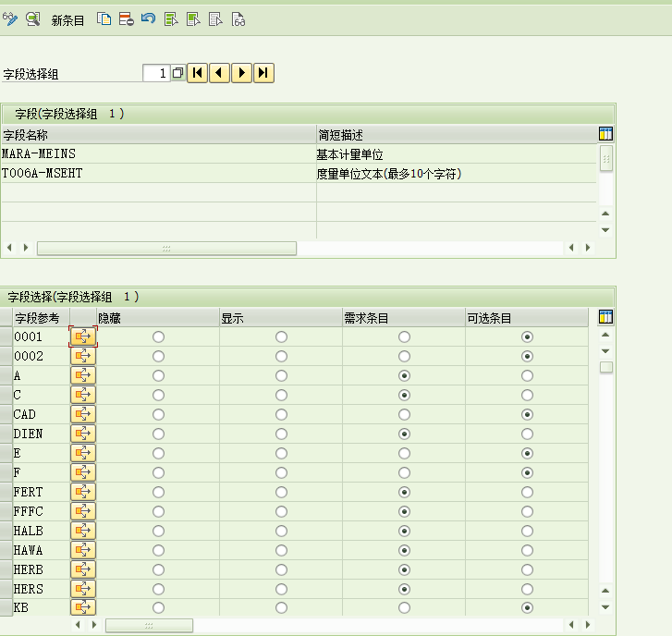
Task: Open table settings icon for the 字段 table
Action: [x=606, y=134]
